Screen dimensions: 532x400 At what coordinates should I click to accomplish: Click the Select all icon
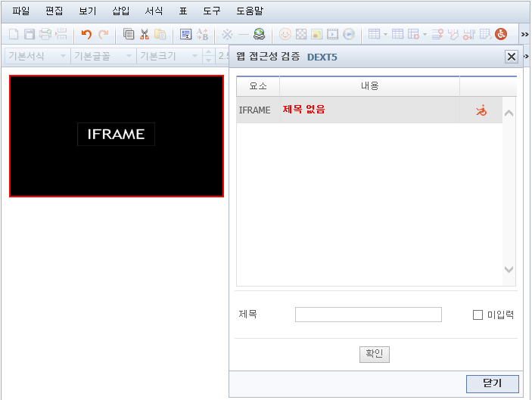click(185, 34)
